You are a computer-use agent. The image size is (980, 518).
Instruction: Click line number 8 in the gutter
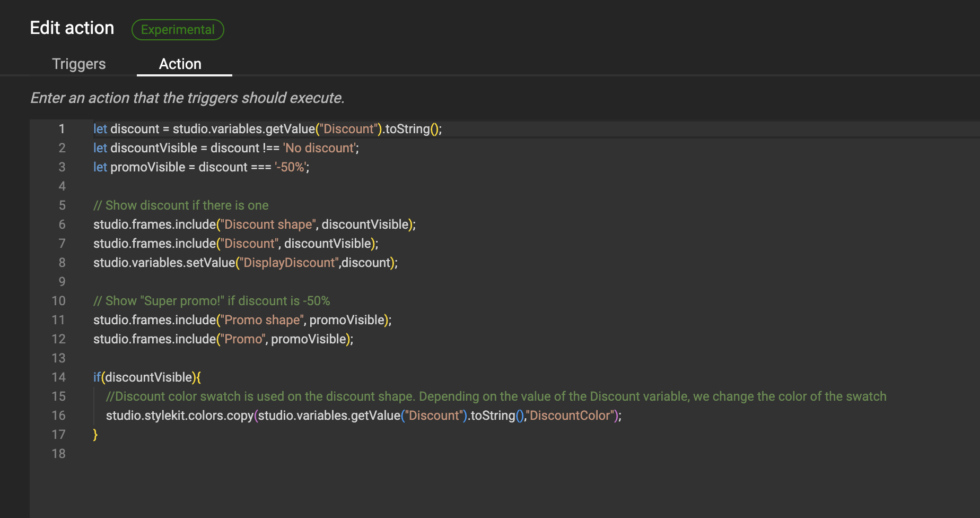coord(62,262)
